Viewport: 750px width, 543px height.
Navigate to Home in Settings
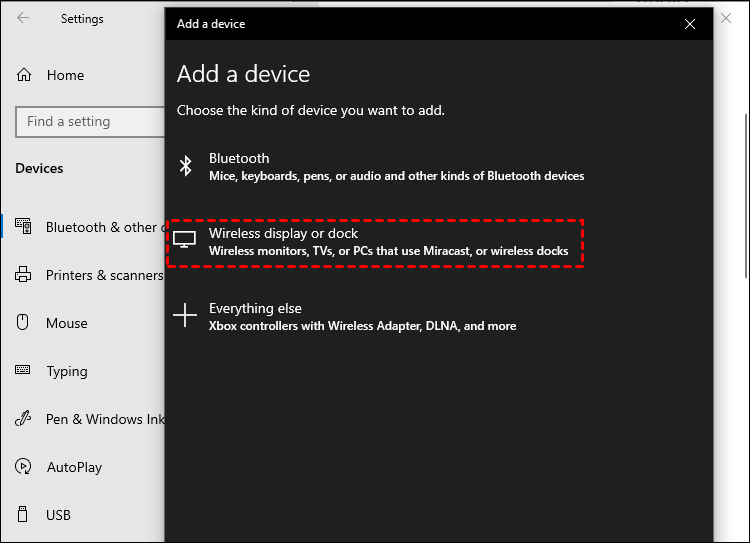[65, 75]
